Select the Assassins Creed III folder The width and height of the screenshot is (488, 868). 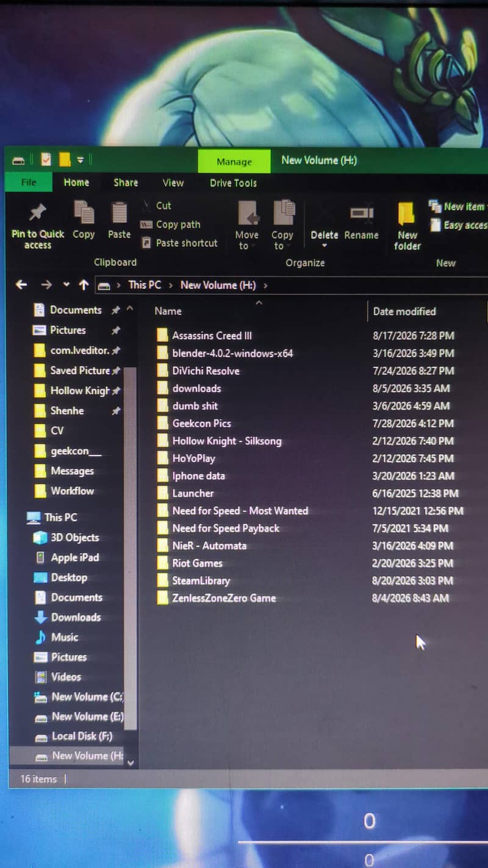[x=212, y=335]
